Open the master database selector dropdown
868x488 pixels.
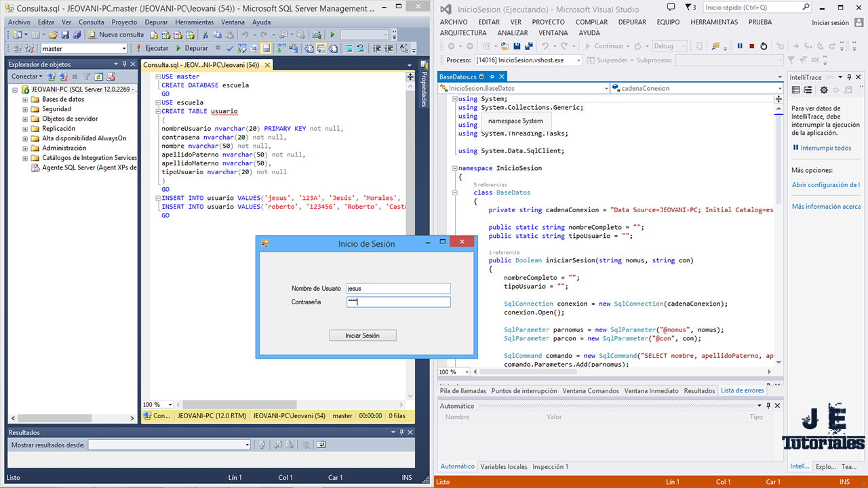tap(125, 48)
